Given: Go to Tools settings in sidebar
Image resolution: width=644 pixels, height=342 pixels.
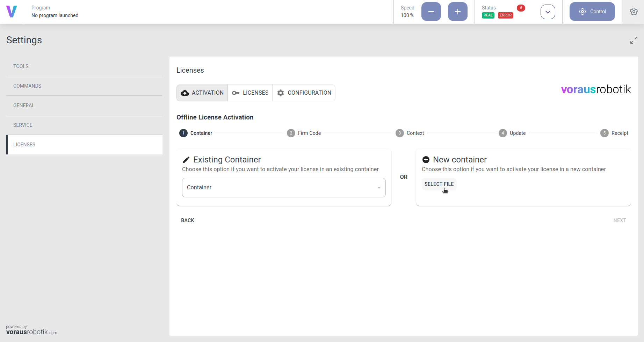Looking at the screenshot, I should click(21, 66).
